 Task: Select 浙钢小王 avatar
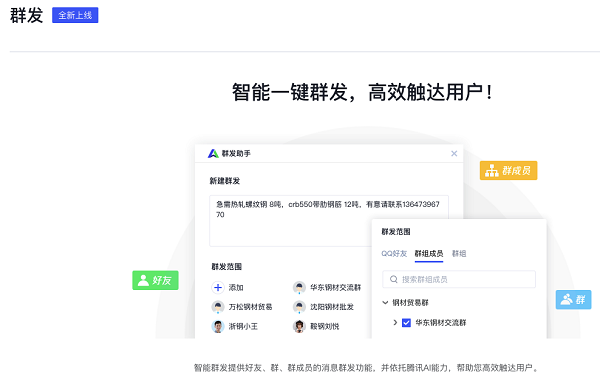(x=218, y=326)
